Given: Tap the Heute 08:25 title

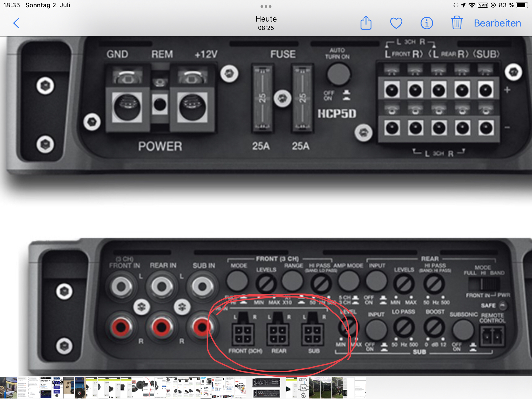Looking at the screenshot, I should click(x=266, y=23).
